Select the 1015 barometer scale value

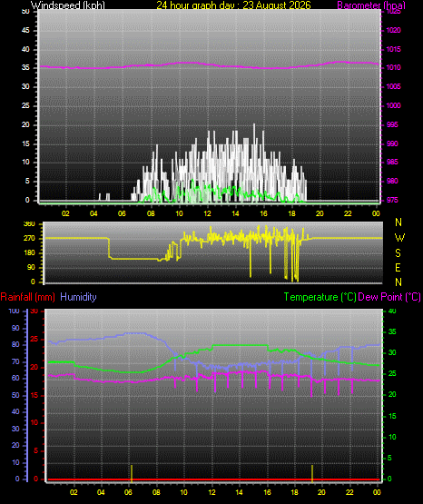[x=393, y=49]
